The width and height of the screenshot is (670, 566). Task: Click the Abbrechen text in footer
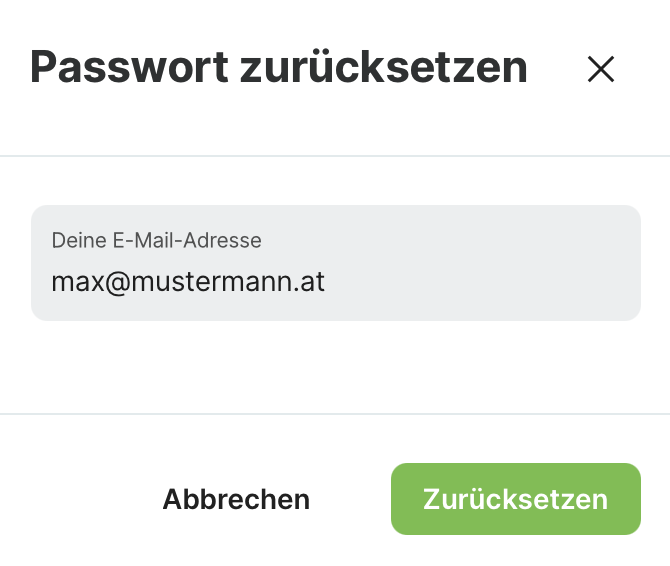click(236, 499)
